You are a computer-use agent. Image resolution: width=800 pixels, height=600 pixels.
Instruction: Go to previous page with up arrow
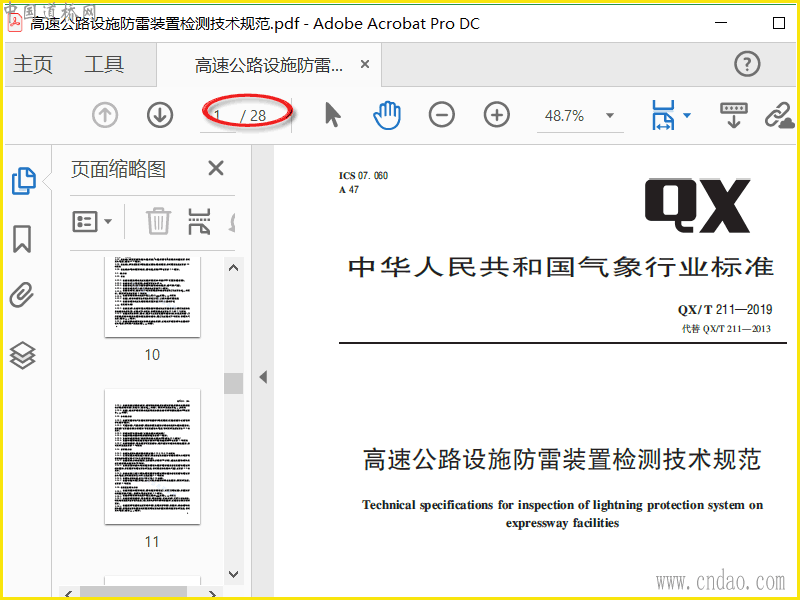pyautogui.click(x=105, y=115)
